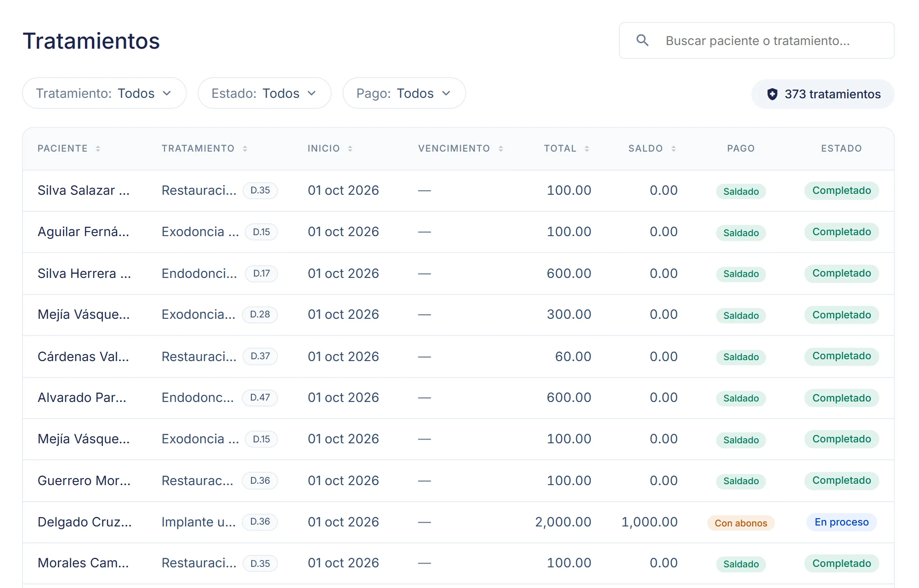This screenshot has height=588, width=919.
Task: Click the D.37 tooth tag
Action: 260,356
